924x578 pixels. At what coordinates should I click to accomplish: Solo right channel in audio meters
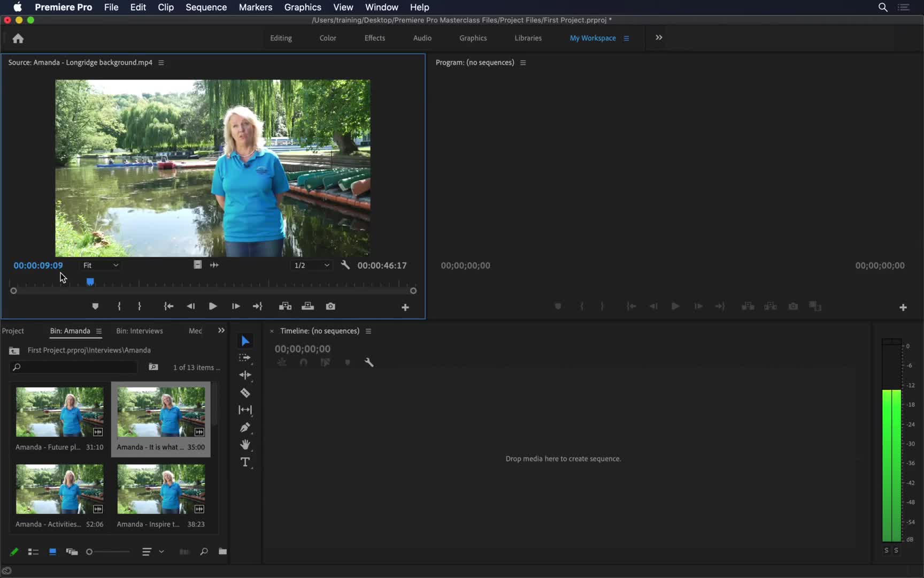896,550
